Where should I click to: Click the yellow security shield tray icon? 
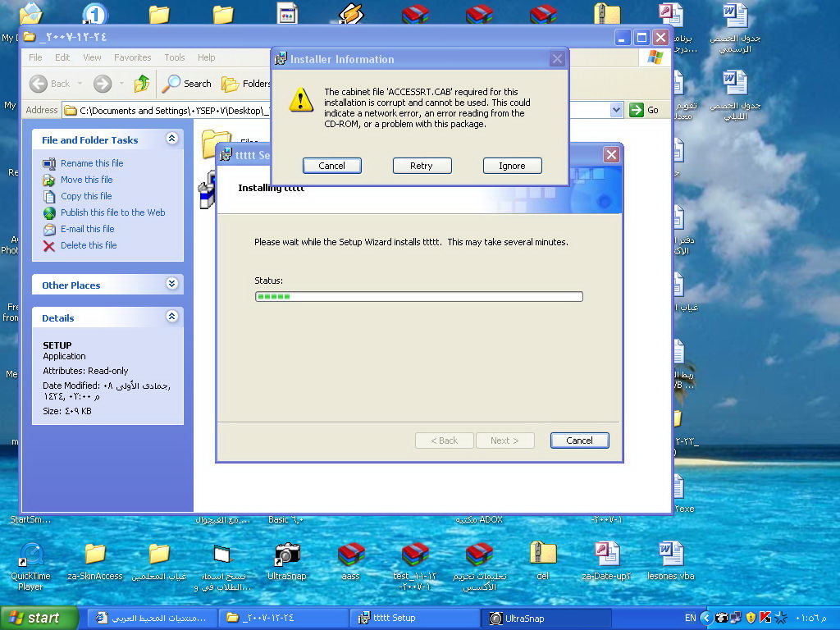[x=751, y=619]
